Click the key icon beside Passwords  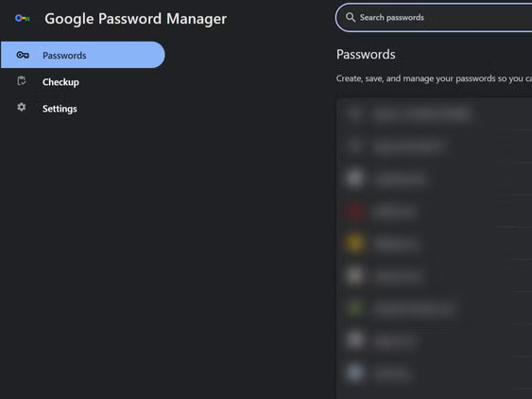click(x=23, y=55)
